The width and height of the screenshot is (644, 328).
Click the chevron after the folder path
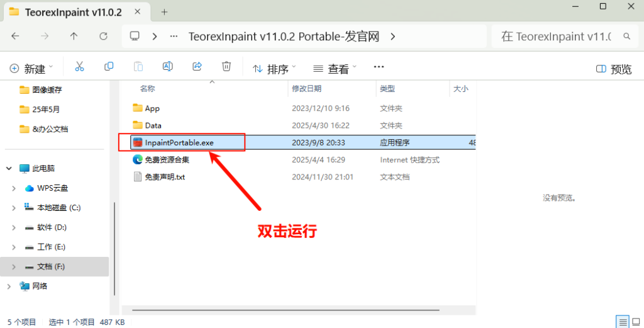[x=393, y=37]
